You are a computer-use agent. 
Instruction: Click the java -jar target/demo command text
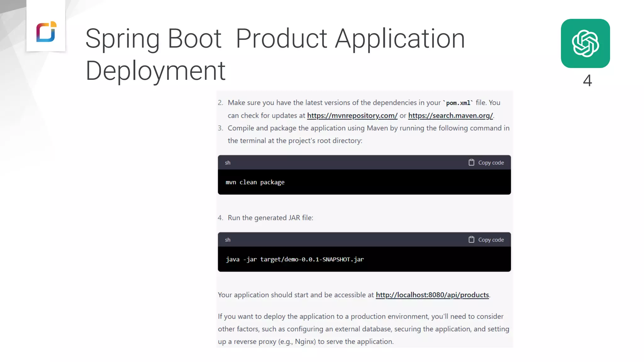(x=294, y=260)
